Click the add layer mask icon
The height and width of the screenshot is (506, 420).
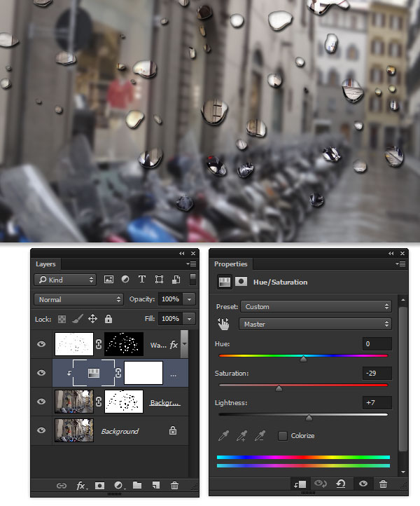[x=99, y=485]
